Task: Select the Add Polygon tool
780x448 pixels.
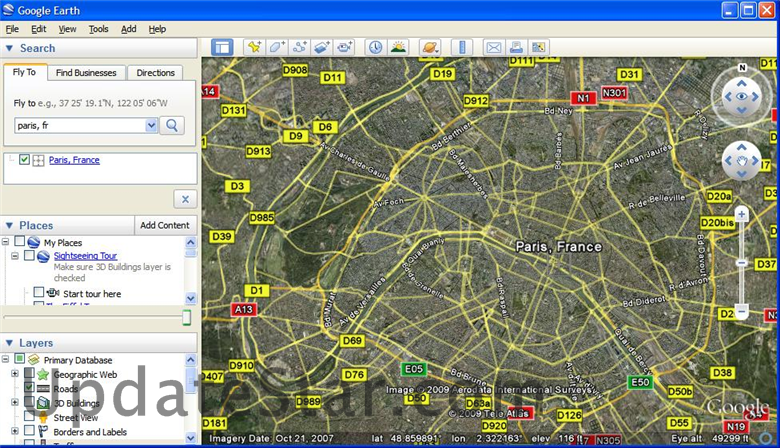Action: [x=277, y=47]
